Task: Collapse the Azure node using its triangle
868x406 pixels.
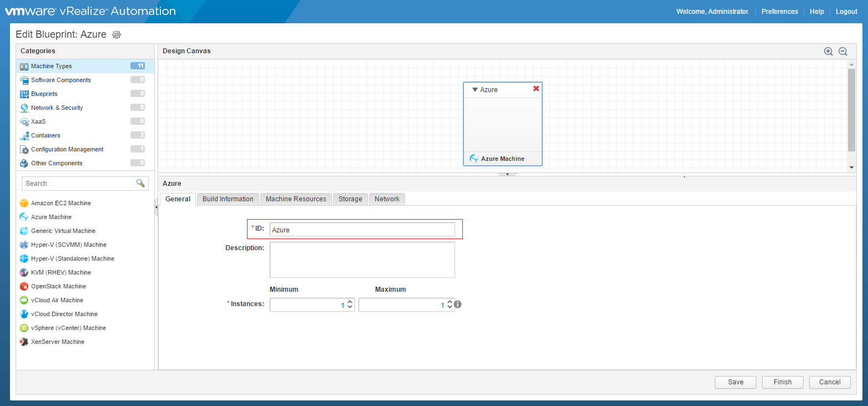Action: [x=475, y=89]
